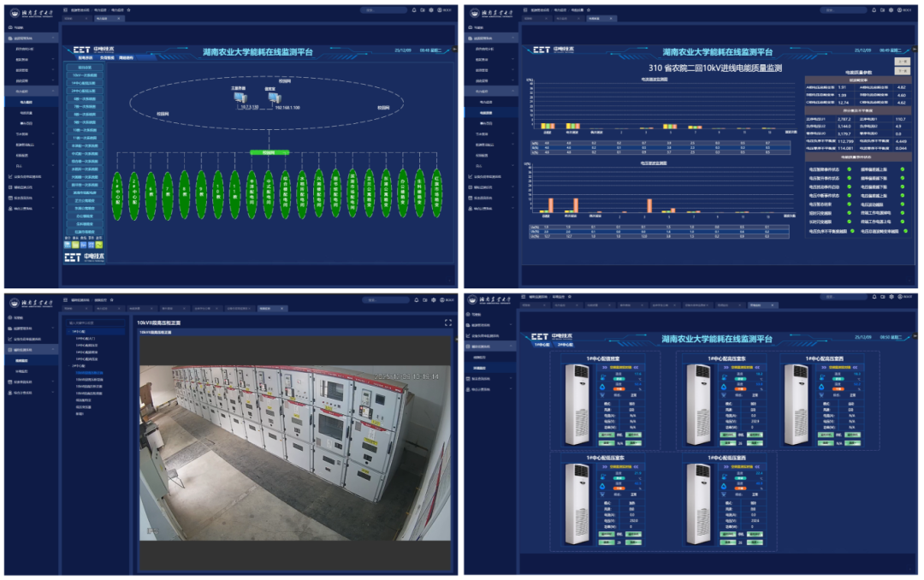Select the highlighted 10kVII段 camera in video tree
The width and height of the screenshot is (924, 580).
[88, 373]
